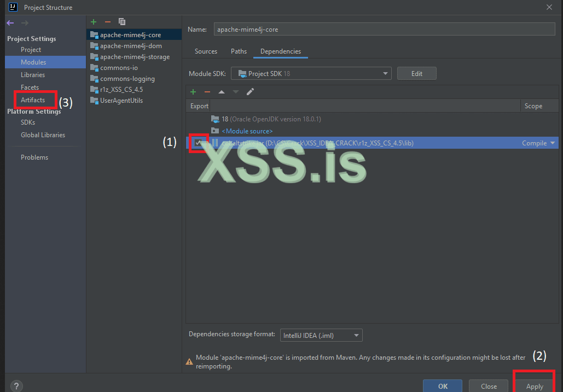Click the Edit SDK button
This screenshot has width=563, height=392.
click(416, 73)
